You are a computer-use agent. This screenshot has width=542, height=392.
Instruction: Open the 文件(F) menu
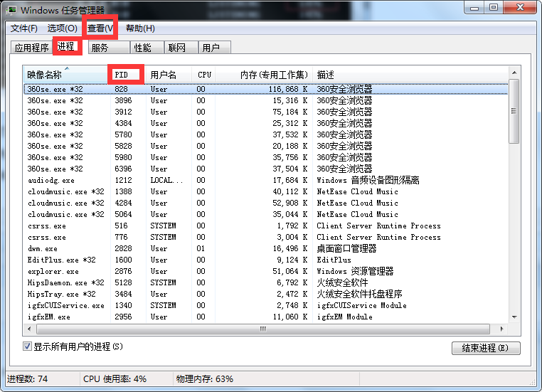point(24,28)
